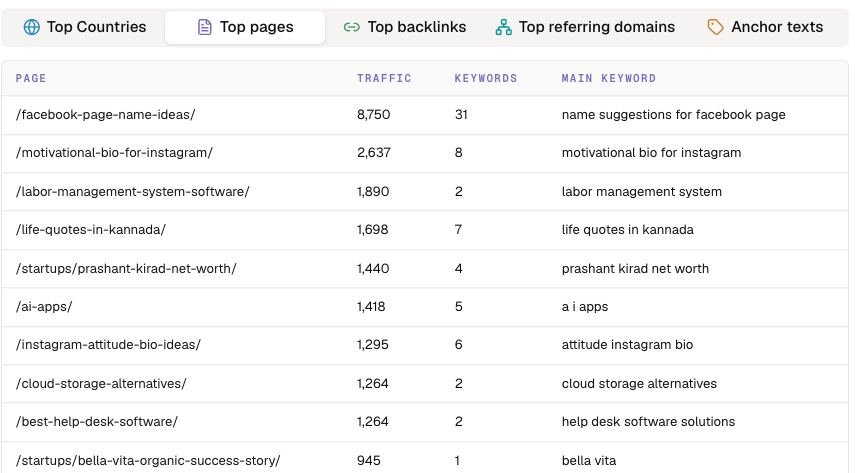Click the globe icon beside Top Countries
Screen dimensions: 855x473
point(32,27)
